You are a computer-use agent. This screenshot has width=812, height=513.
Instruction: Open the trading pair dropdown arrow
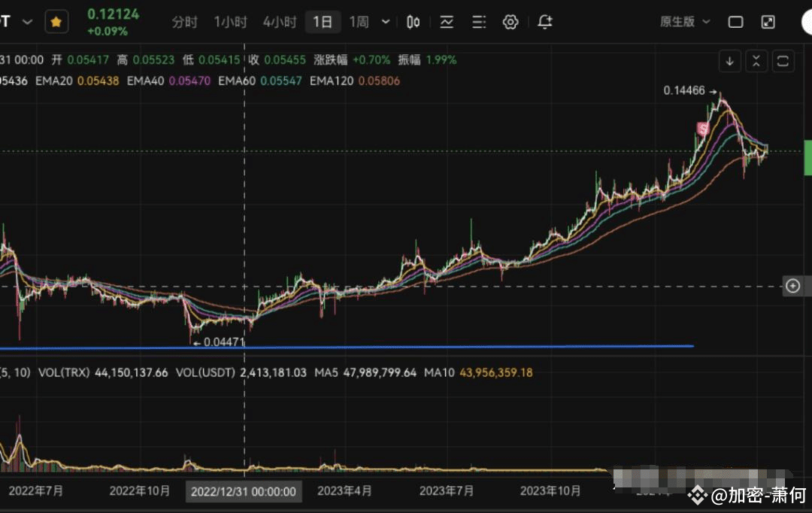(x=28, y=22)
